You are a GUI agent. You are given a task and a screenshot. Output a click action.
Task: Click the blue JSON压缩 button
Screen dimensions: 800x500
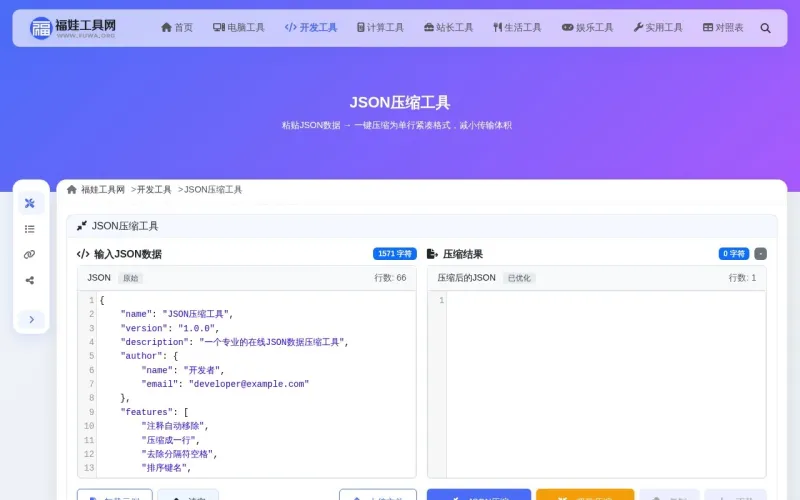click(x=479, y=495)
